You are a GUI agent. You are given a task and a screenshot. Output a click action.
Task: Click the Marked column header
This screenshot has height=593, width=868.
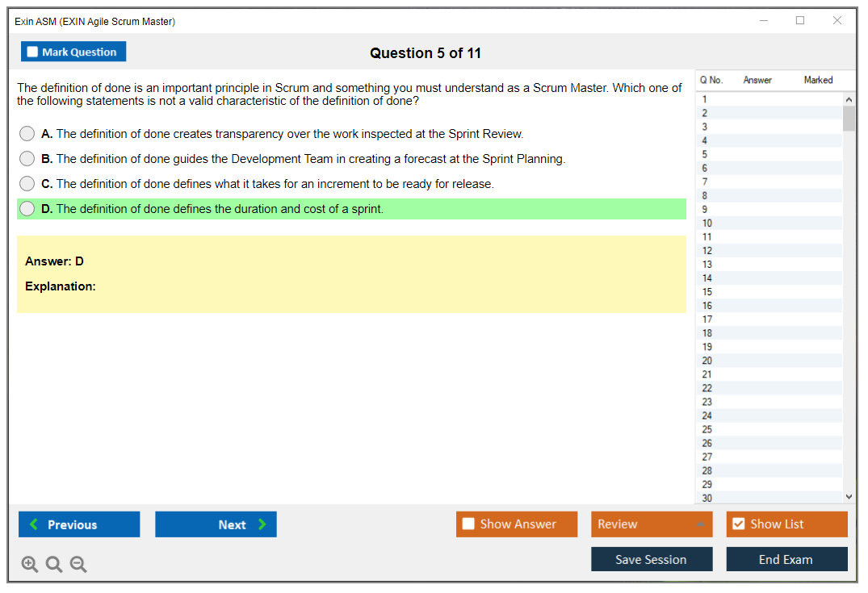(x=818, y=80)
